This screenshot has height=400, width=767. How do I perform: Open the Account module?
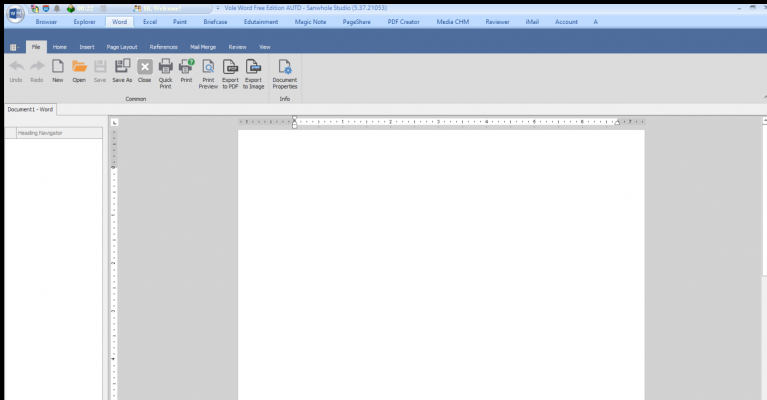[x=566, y=22]
